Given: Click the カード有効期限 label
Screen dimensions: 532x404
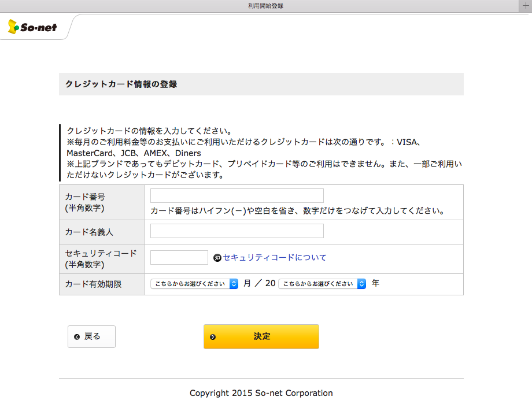Looking at the screenshot, I should [x=93, y=284].
